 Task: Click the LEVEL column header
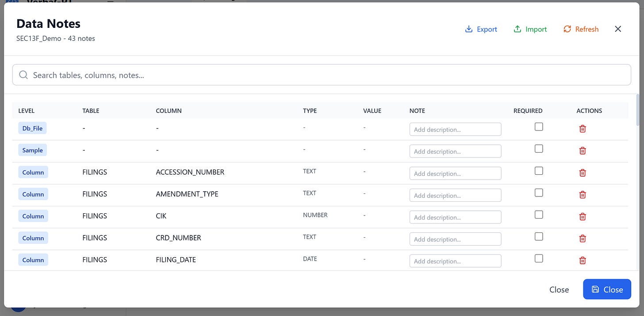[27, 111]
